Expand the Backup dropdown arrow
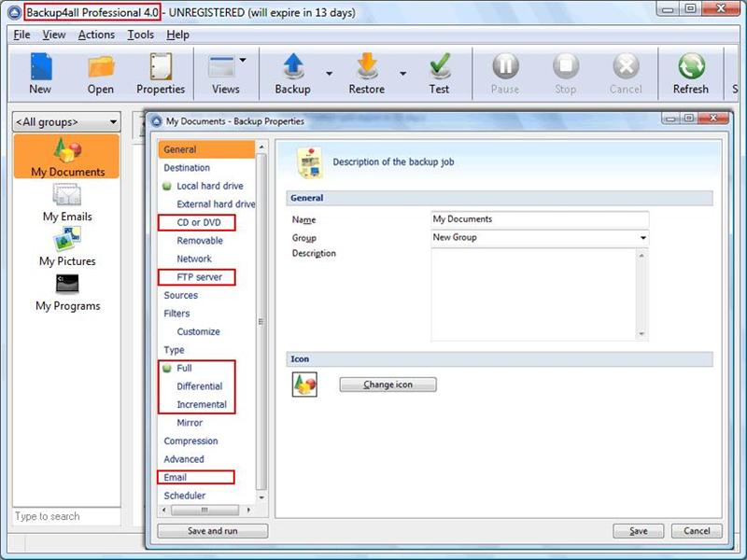The width and height of the screenshot is (747, 560). coord(330,74)
